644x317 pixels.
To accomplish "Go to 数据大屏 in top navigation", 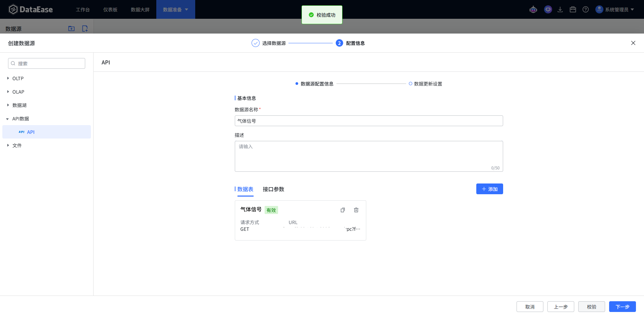I will (x=140, y=9).
